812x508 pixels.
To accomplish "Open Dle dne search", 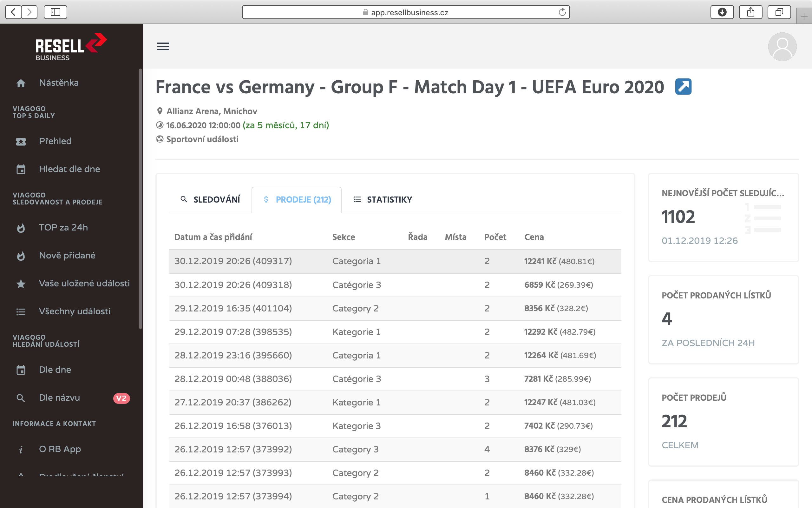I will click(x=55, y=370).
